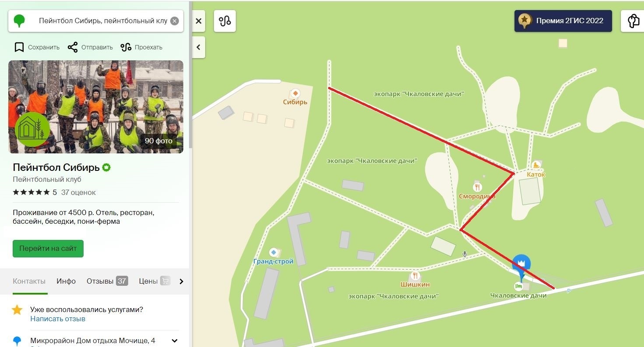Expand the address Микрорайон Дом отдыха Мочище

tap(175, 341)
